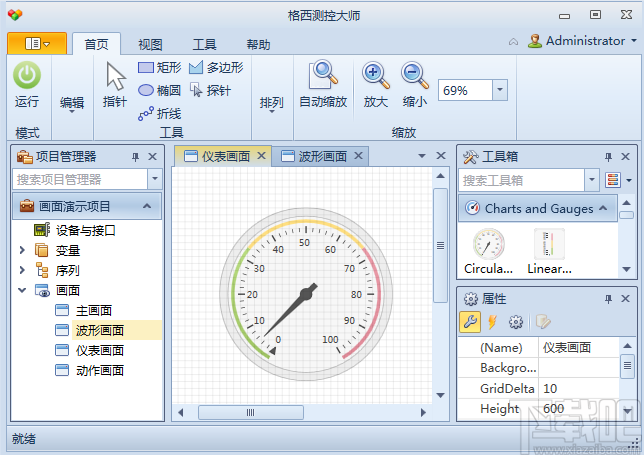
Task: Close the 波形画面 document tab
Action: (359, 156)
